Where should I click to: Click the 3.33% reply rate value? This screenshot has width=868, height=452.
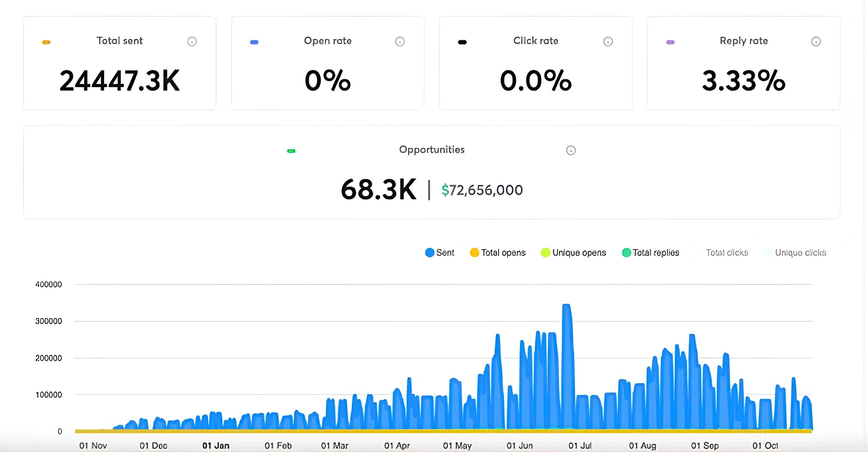click(743, 81)
